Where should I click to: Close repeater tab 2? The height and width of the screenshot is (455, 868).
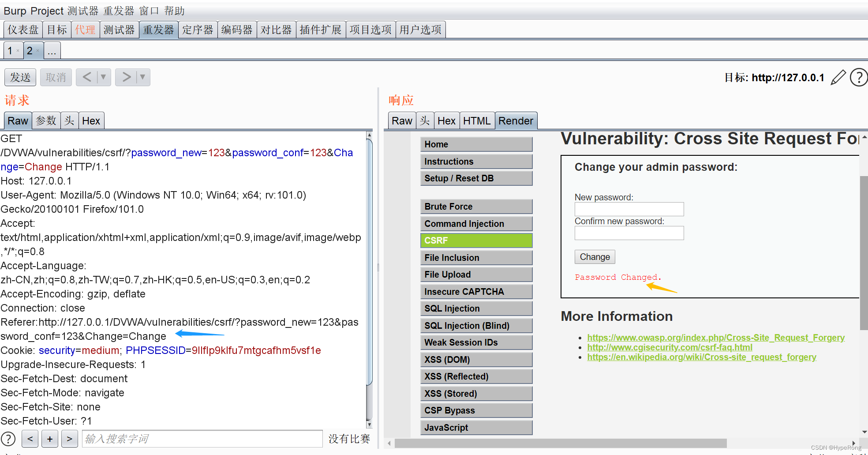click(37, 51)
